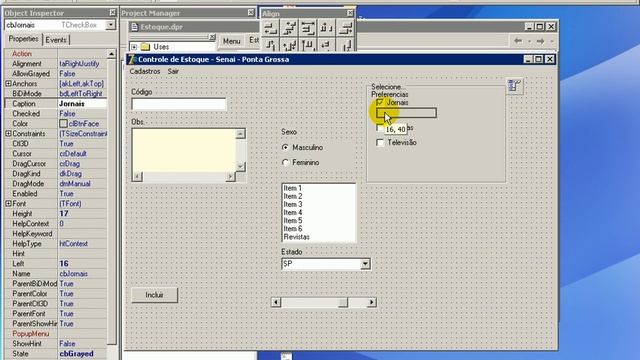This screenshot has width=640, height=360.
Task: Click Align left edges icon in Align palette
Action: point(270,28)
